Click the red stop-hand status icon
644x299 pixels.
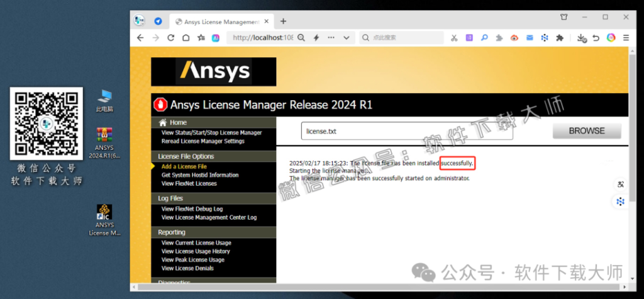click(160, 105)
